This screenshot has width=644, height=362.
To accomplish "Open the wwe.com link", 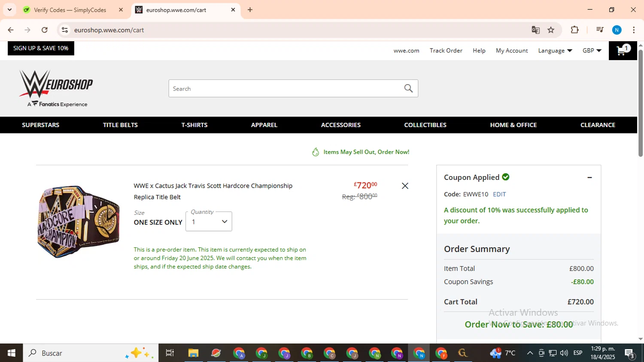I will tap(406, 51).
